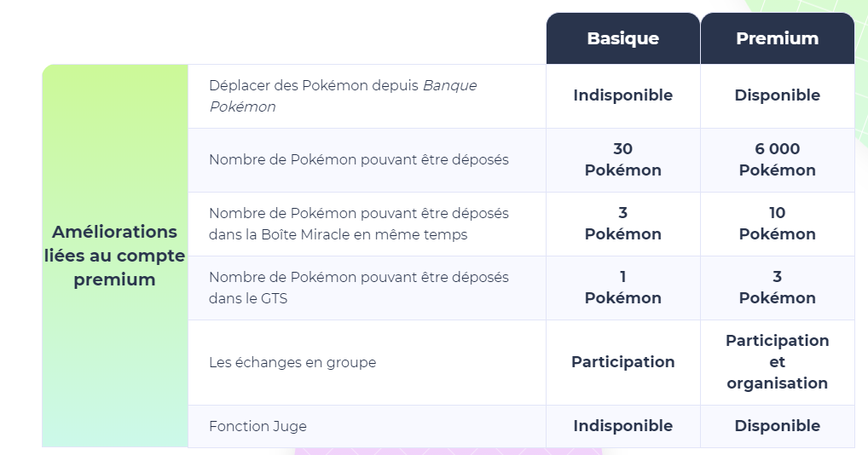This screenshot has height=455, width=868.
Task: Click the 'Fonction Juge' row label
Action: 258,426
